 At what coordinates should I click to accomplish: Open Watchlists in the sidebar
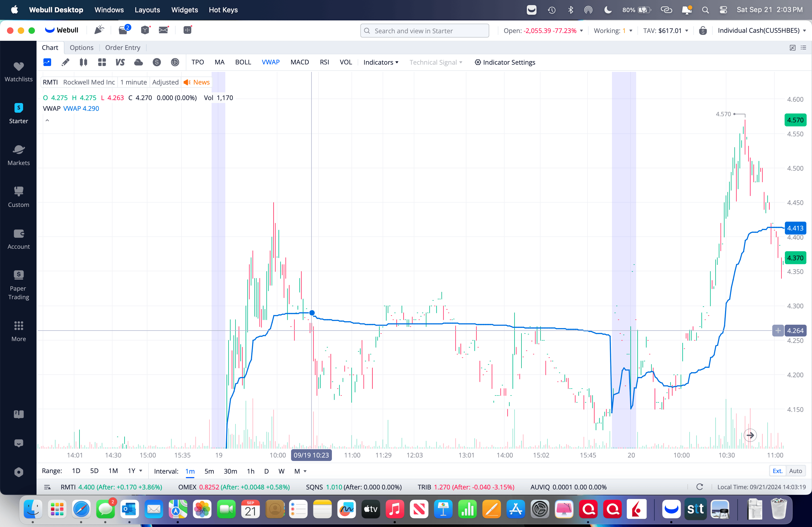(x=19, y=72)
